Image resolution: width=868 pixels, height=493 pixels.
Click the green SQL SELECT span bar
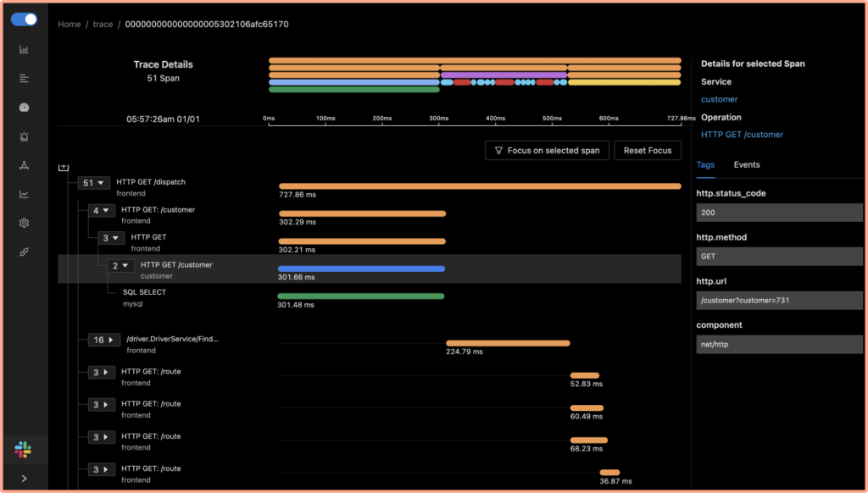[x=359, y=296]
